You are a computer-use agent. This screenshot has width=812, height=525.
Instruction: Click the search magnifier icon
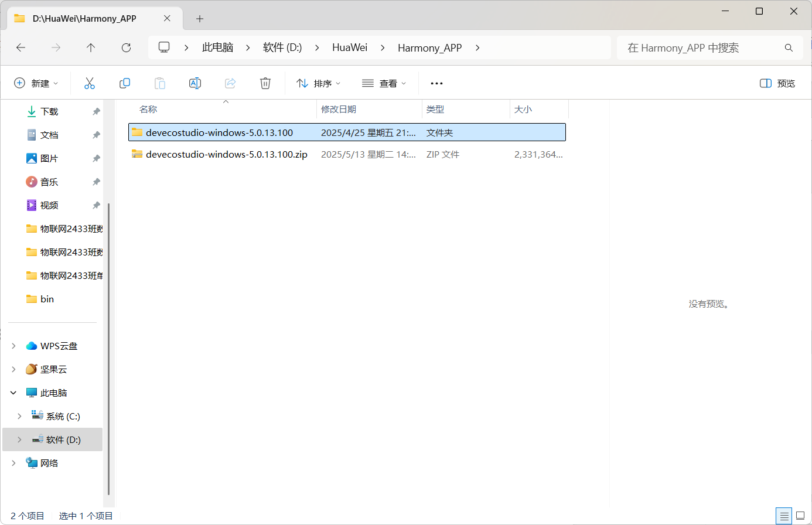tap(789, 47)
